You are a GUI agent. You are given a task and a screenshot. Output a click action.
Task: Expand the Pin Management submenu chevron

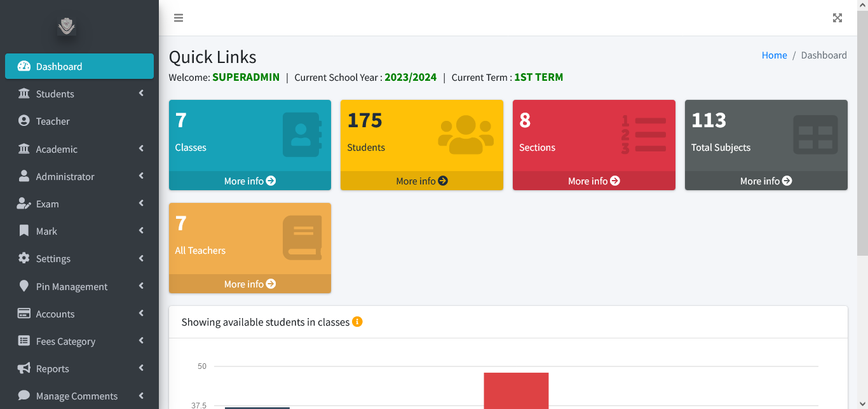141,286
